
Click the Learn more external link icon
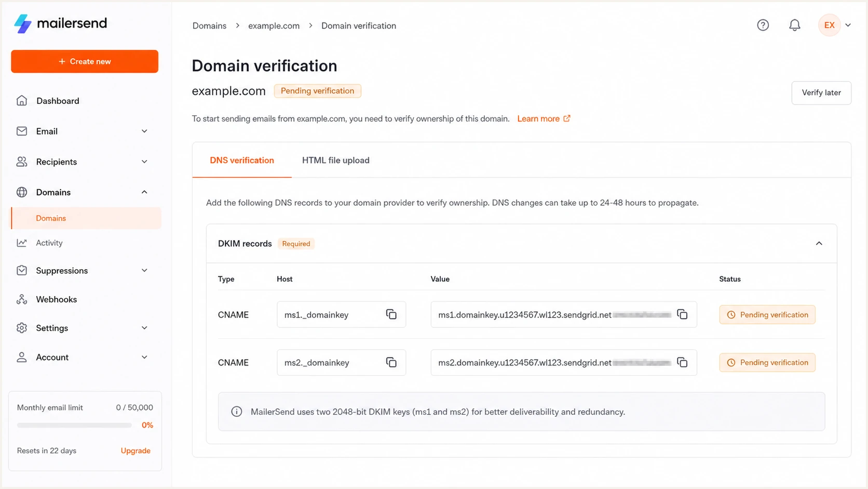tap(567, 118)
